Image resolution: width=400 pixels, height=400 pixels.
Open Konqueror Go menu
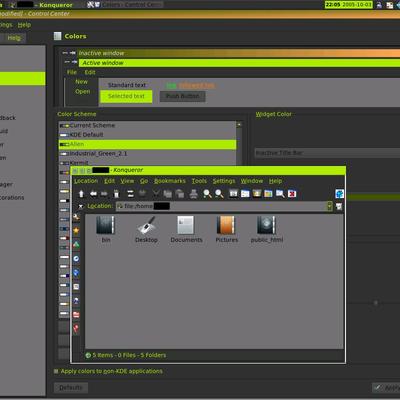point(144,181)
